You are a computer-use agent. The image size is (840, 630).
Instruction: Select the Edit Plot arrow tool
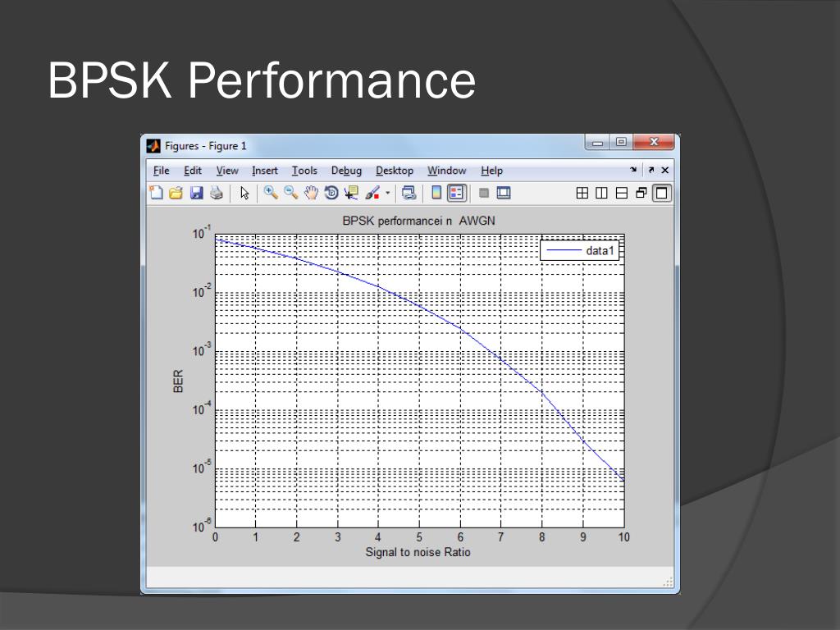click(x=244, y=193)
